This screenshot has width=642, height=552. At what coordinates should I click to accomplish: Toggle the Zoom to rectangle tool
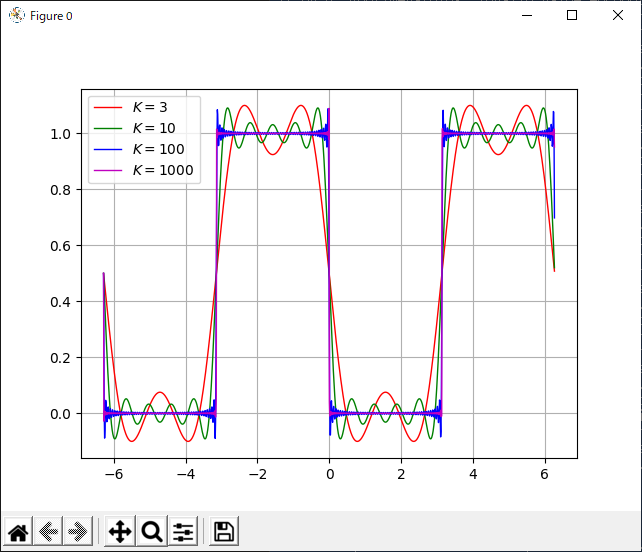point(151,531)
